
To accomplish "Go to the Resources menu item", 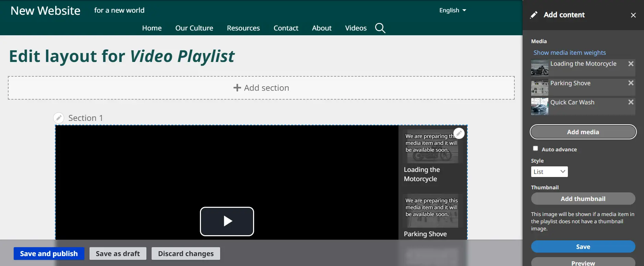I will [243, 28].
